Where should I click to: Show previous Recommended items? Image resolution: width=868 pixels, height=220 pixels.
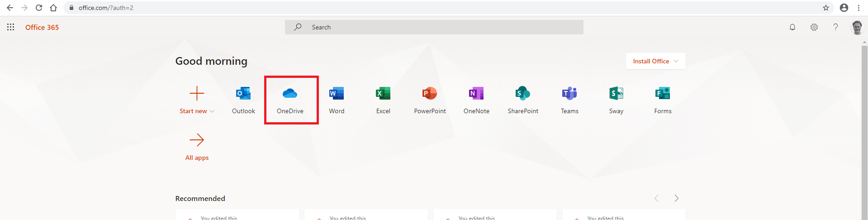[x=657, y=198]
